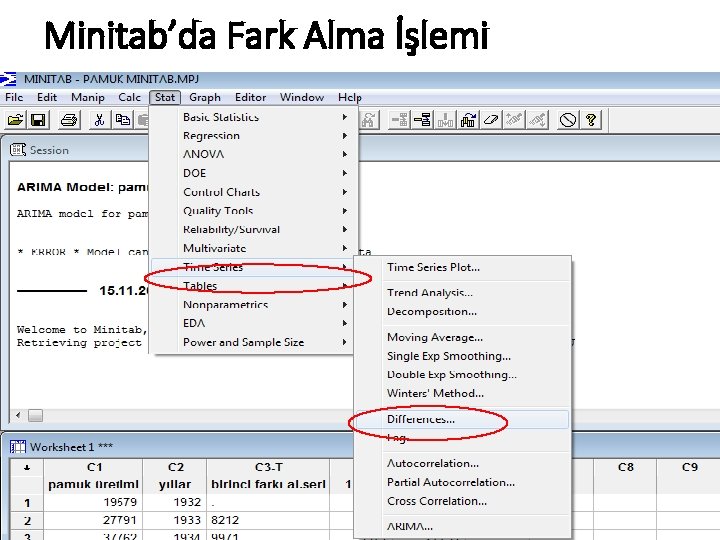
Task: Click the Worksheet 1 window icon
Action: 18,446
